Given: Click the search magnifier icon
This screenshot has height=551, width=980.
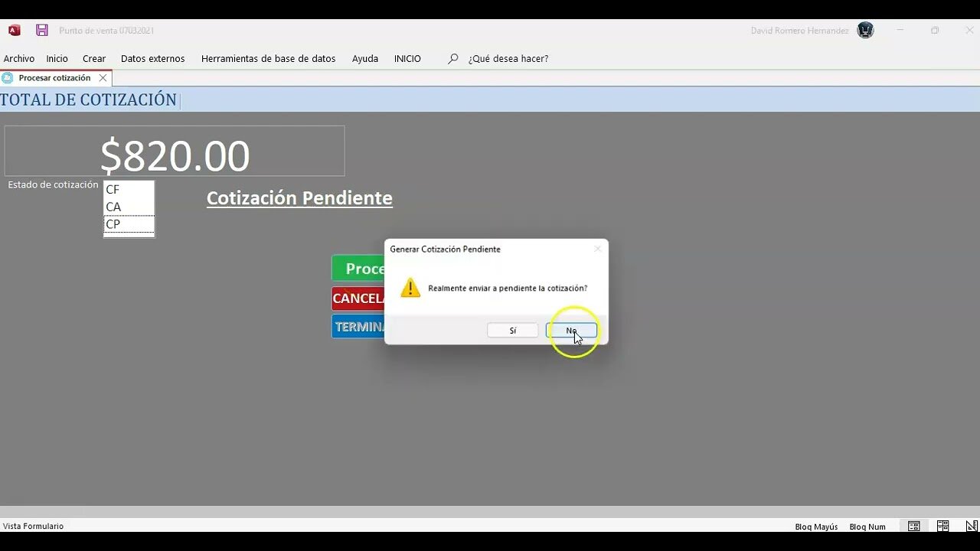Looking at the screenshot, I should [453, 58].
